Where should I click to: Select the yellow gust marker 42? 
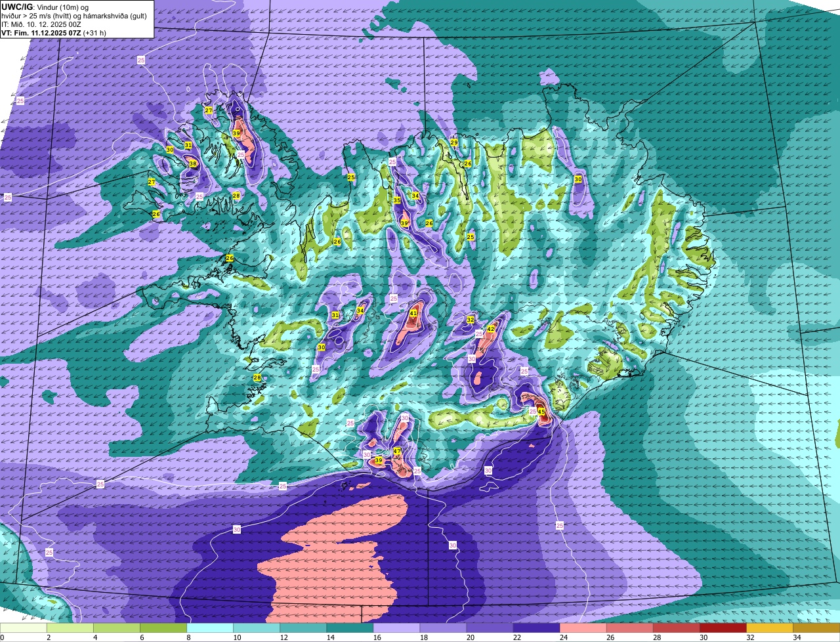(x=491, y=329)
